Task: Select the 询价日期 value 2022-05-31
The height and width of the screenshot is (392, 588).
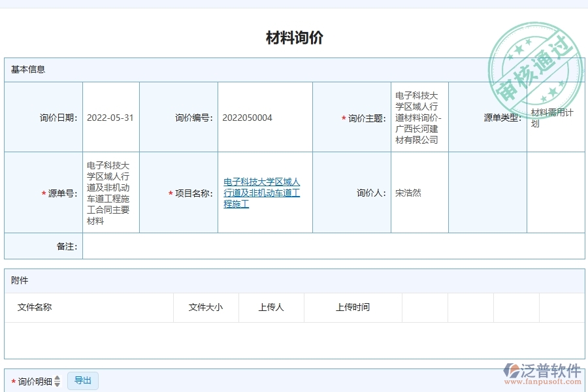Action: (x=110, y=118)
